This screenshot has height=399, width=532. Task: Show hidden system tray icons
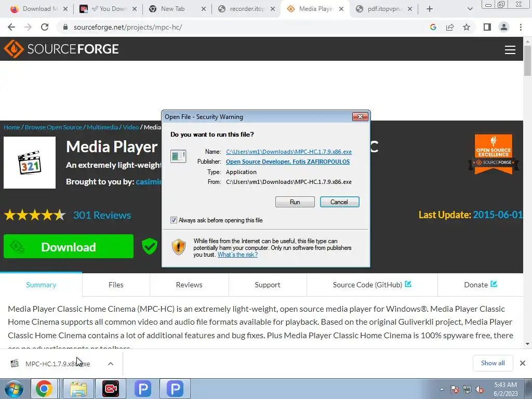(442, 389)
